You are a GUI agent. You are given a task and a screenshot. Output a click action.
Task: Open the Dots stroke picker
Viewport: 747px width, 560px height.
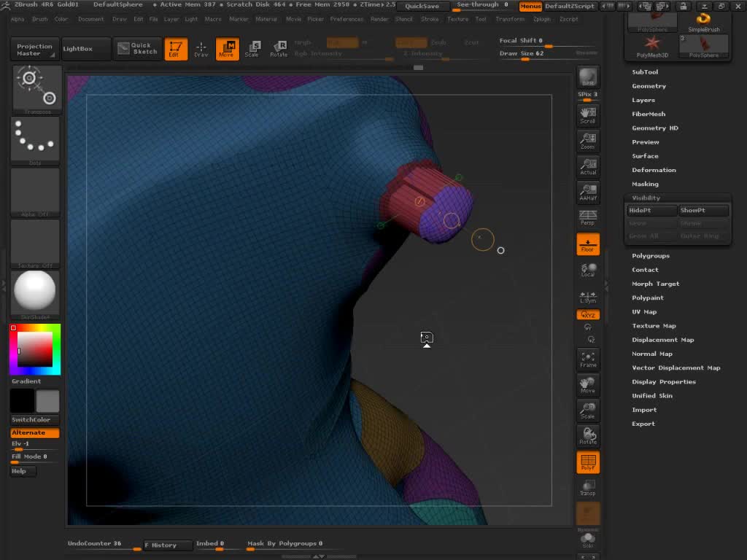[x=36, y=141]
